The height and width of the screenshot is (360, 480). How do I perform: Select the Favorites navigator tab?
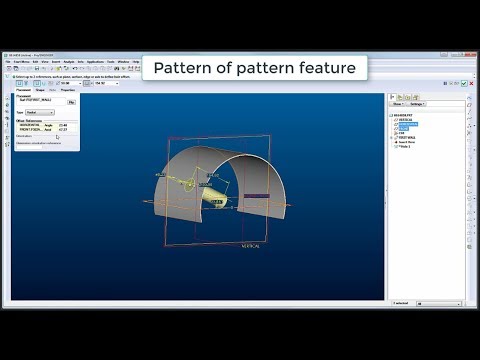tap(408, 97)
